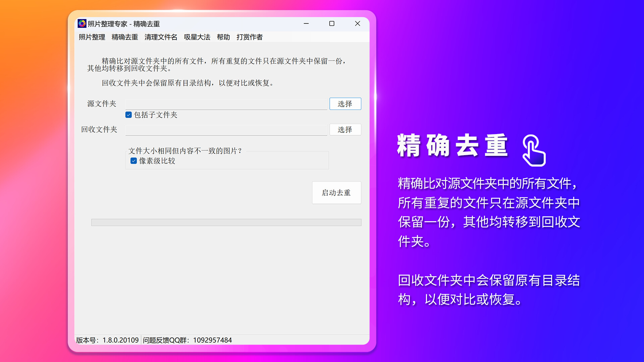Toggle pixel-level comparison option
The image size is (644, 362).
coord(133,161)
